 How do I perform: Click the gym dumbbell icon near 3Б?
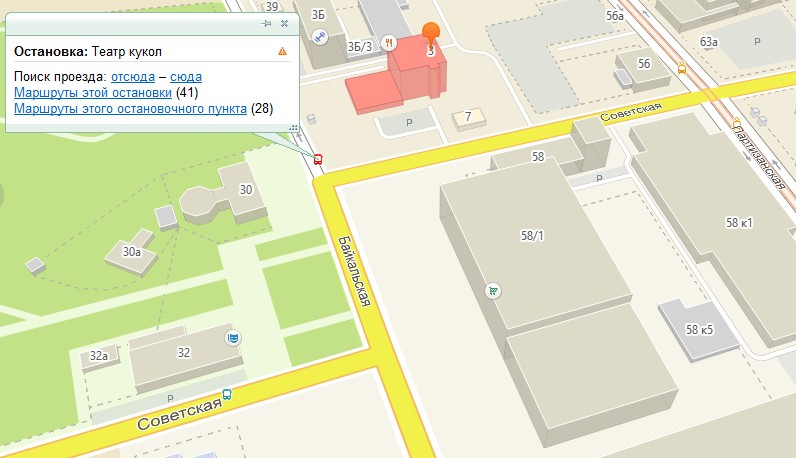pos(320,37)
